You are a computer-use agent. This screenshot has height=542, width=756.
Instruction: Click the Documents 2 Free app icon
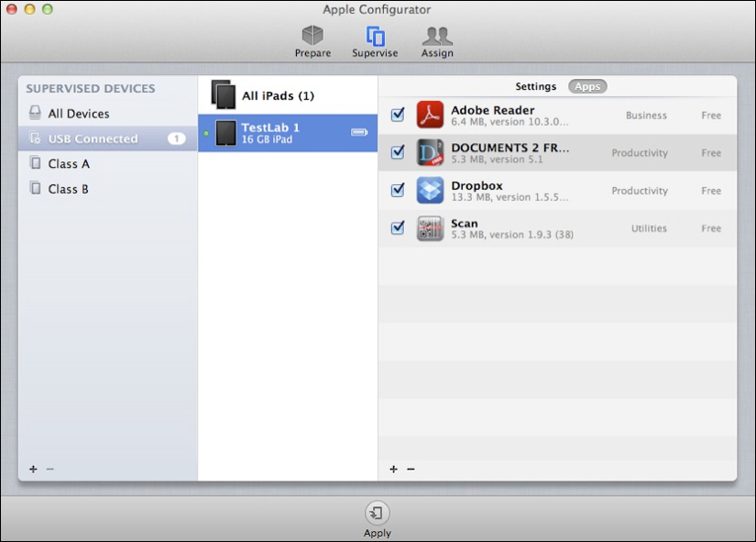pos(430,152)
